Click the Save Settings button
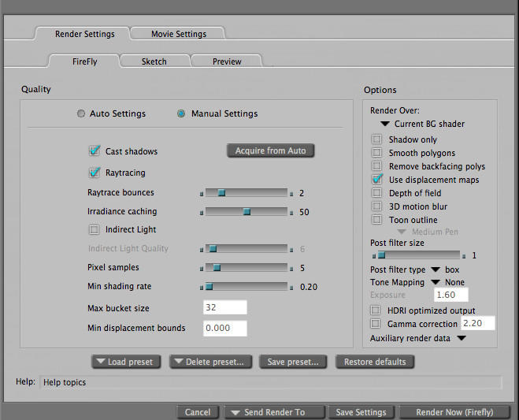Image resolution: width=519 pixels, height=420 pixels. coord(361,412)
